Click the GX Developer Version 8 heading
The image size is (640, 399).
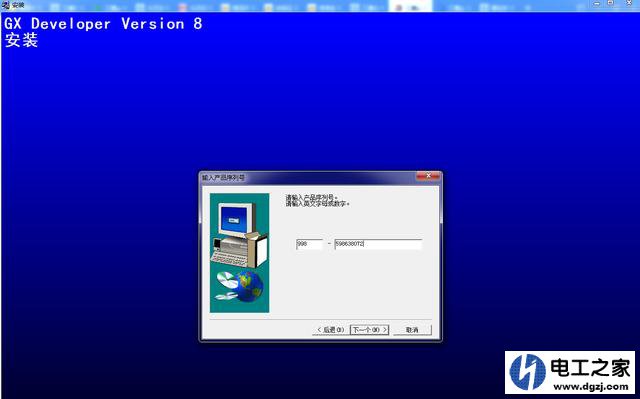(103, 24)
